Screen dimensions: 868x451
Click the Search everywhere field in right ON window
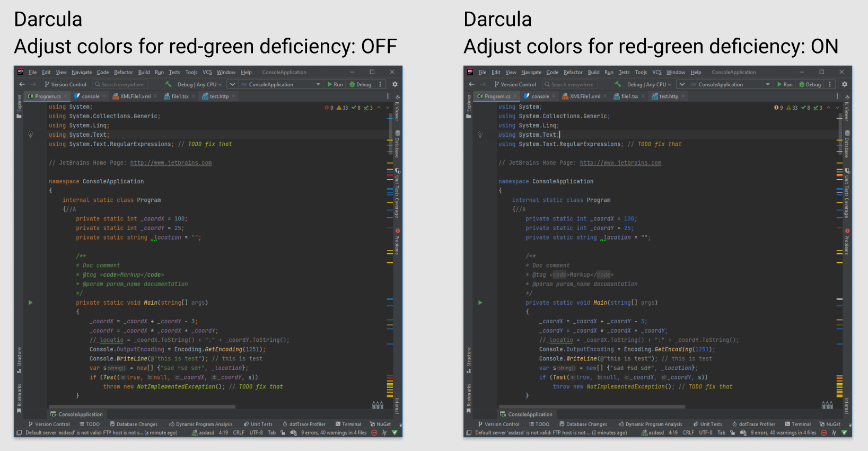[569, 84]
